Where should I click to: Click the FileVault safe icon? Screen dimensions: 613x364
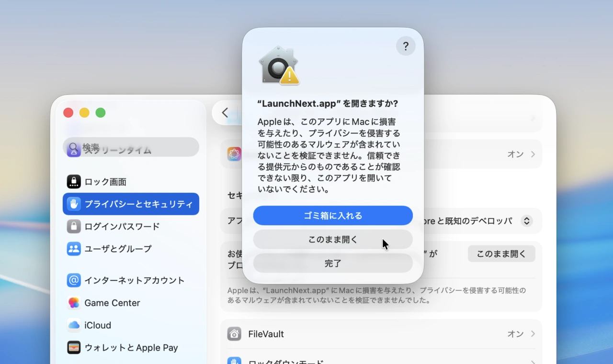234,333
